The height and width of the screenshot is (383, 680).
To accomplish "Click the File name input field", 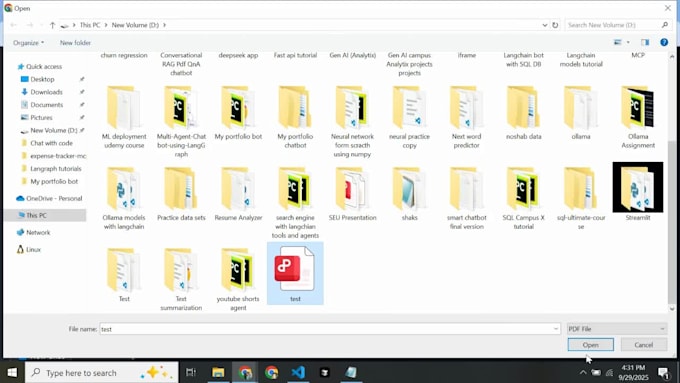I will 330,329.
